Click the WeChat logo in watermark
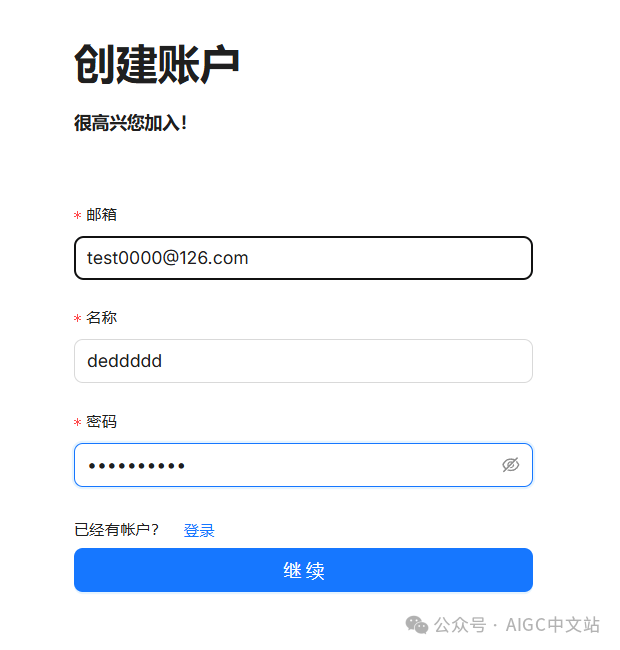The image size is (620, 650). [417, 625]
